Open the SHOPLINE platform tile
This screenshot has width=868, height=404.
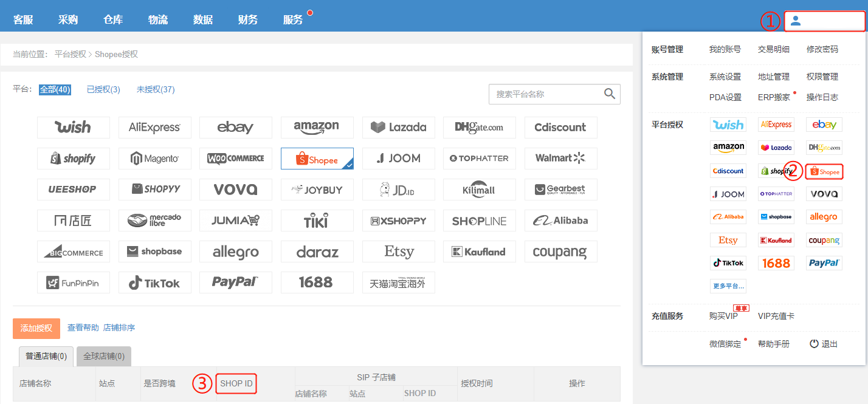[x=480, y=221]
